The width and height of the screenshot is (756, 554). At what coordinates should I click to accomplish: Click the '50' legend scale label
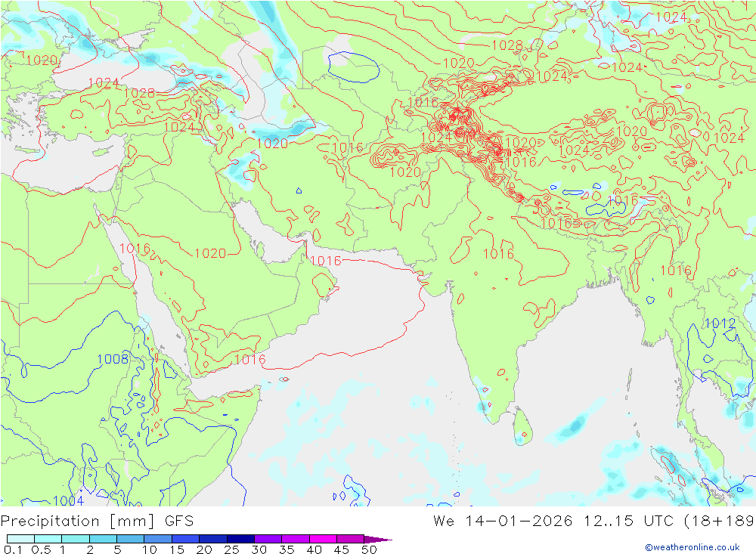pos(369,549)
